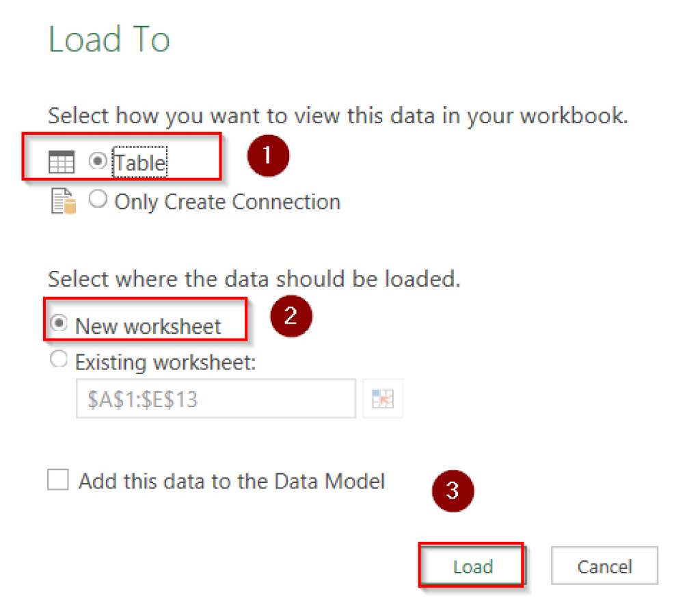This screenshot has width=700, height=602.
Task: Enable Add this data to the Data Model
Action: click(58, 480)
